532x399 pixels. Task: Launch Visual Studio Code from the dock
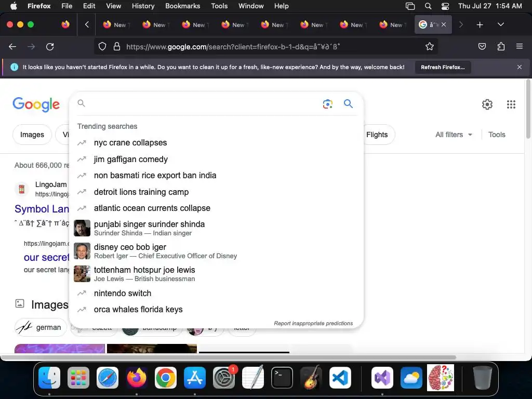click(340, 378)
